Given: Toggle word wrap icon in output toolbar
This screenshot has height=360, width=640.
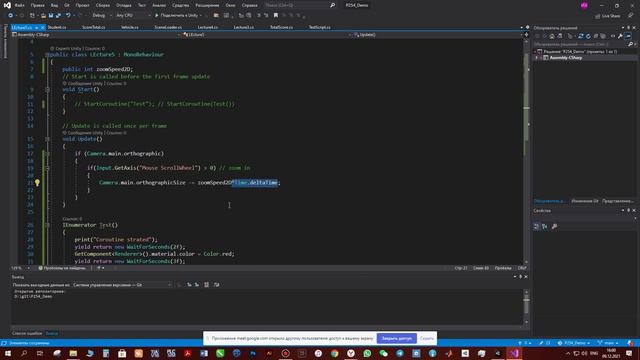Looking at the screenshot, I should (217, 285).
